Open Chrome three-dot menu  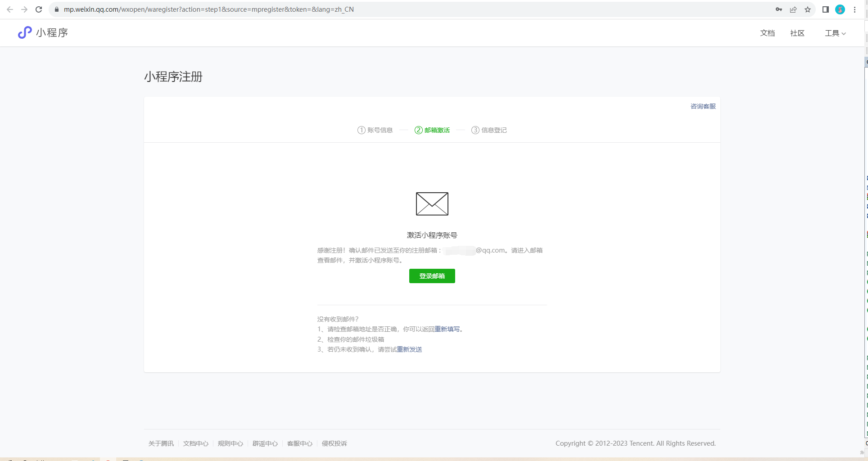[x=854, y=9]
